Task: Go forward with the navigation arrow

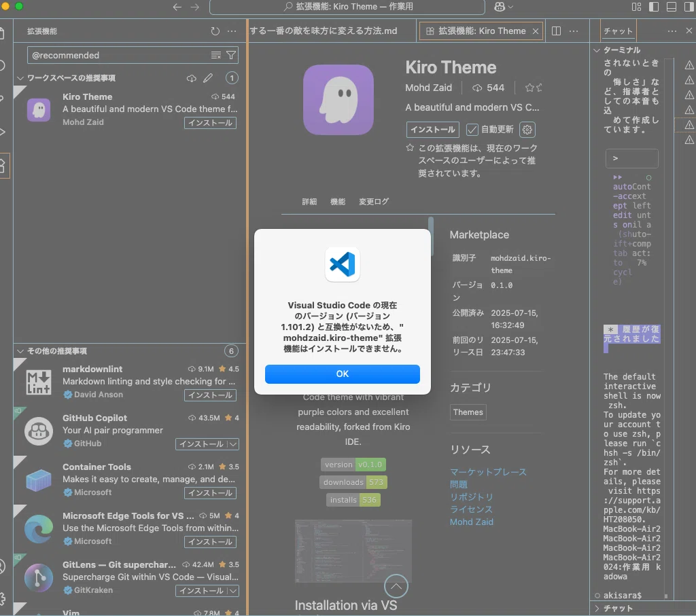Action: 195,7
